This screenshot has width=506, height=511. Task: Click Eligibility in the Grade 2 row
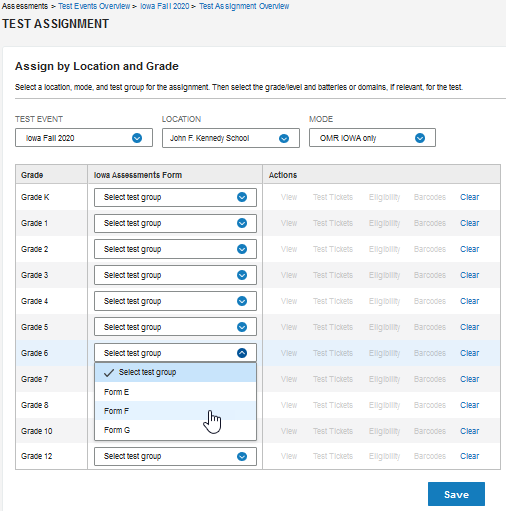[384, 249]
